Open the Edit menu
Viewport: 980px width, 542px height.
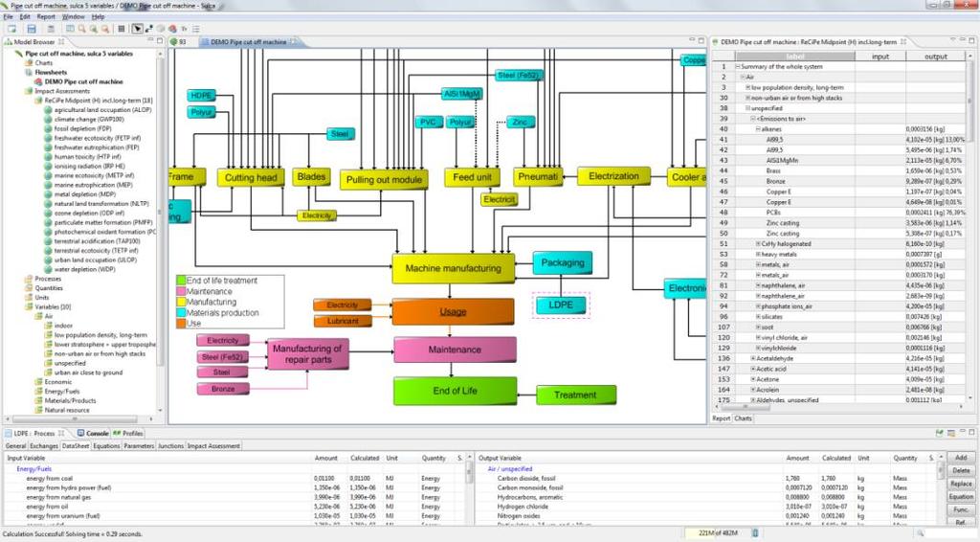point(25,17)
